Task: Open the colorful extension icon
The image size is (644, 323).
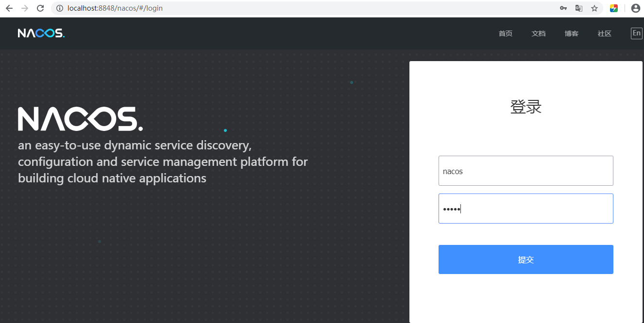Action: click(614, 8)
